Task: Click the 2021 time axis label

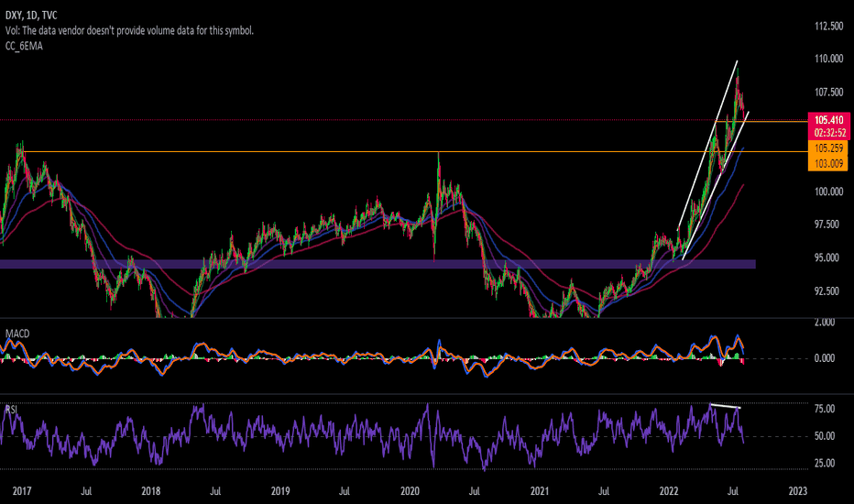Action: coord(540,491)
